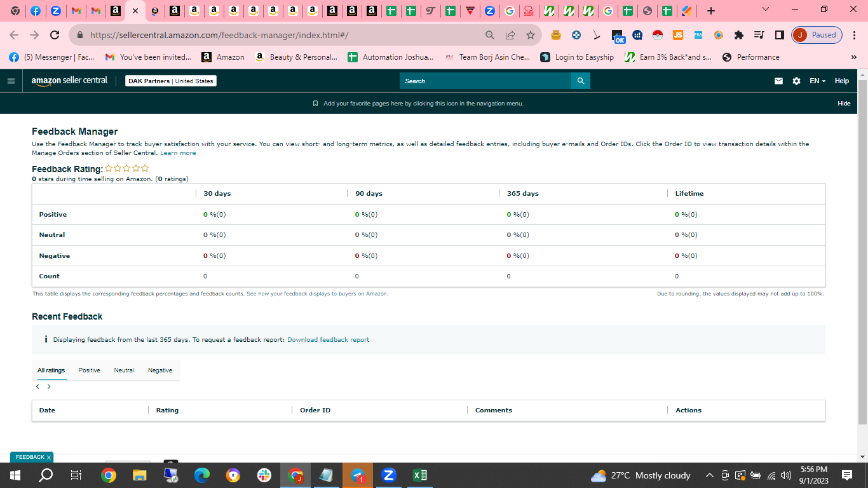Click the zoom magnifier icon in address bar

pyautogui.click(x=490, y=35)
